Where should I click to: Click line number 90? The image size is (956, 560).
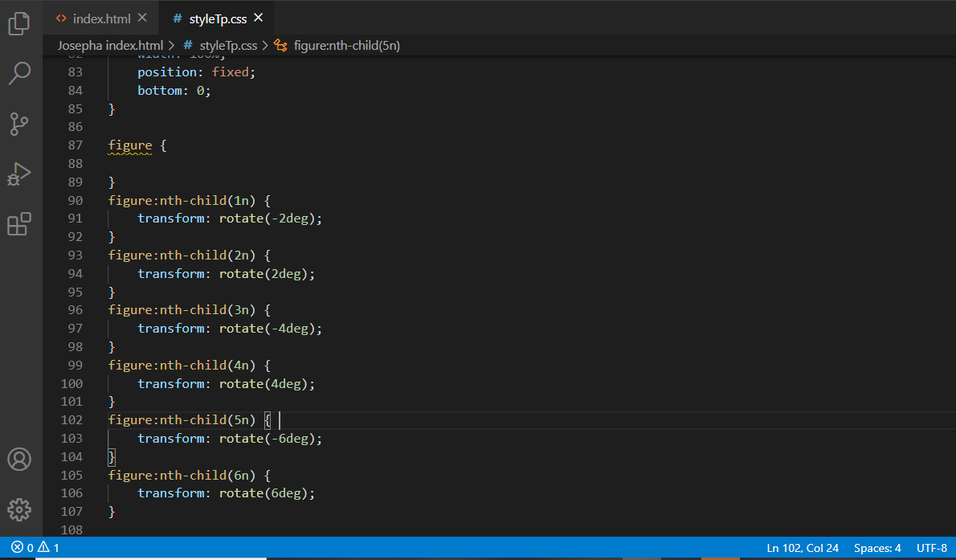(75, 200)
